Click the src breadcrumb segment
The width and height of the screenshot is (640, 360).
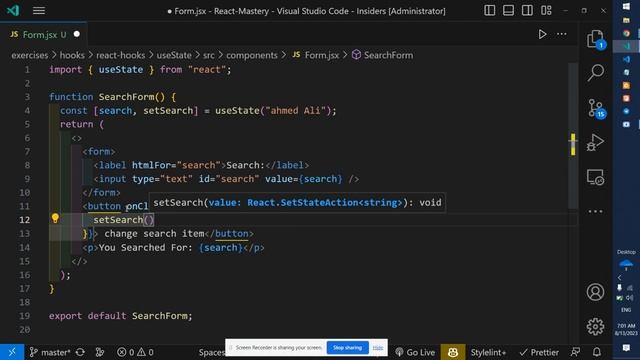pyautogui.click(x=209, y=55)
